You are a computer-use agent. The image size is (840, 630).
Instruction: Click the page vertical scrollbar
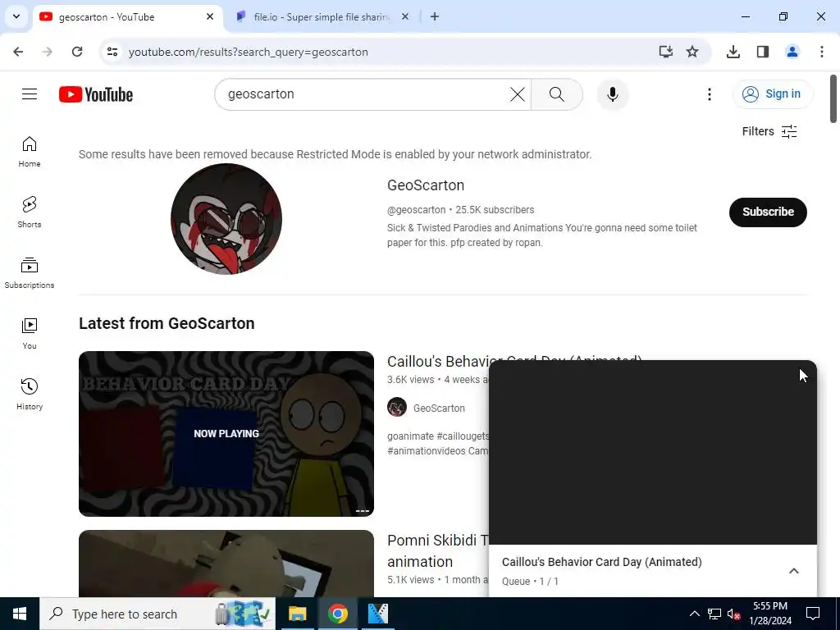pyautogui.click(x=833, y=99)
